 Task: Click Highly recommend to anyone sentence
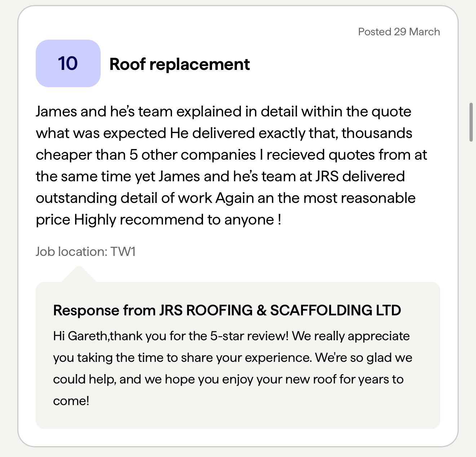point(177,220)
